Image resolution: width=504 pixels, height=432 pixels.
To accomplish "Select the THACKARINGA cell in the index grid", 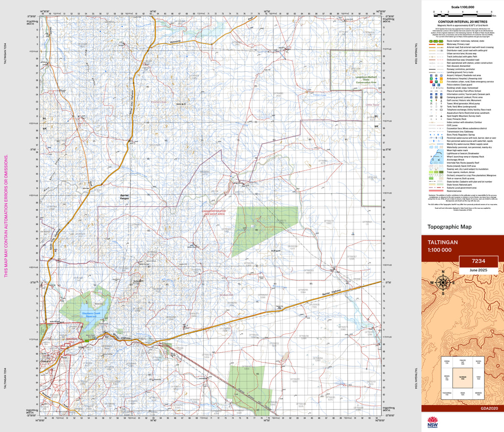I will pyautogui.click(x=447, y=394).
